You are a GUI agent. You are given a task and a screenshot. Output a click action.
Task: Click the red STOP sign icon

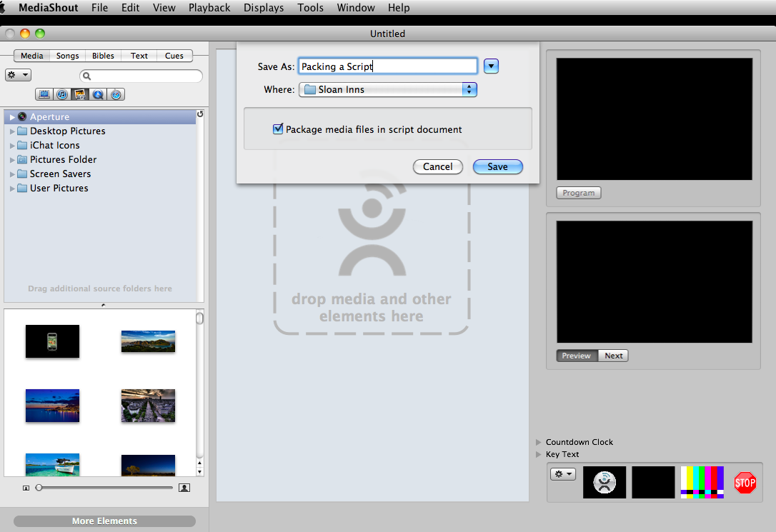[745, 483]
